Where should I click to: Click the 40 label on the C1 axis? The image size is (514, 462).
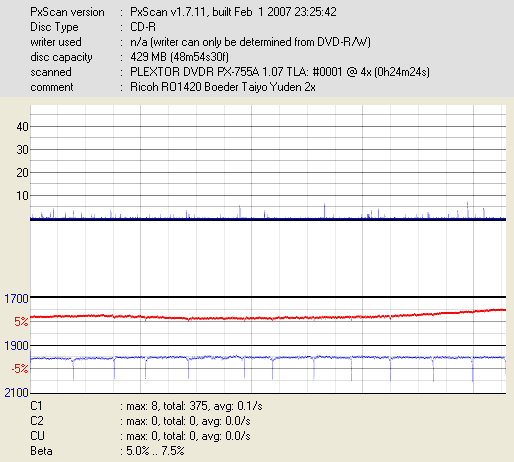pyautogui.click(x=22, y=127)
